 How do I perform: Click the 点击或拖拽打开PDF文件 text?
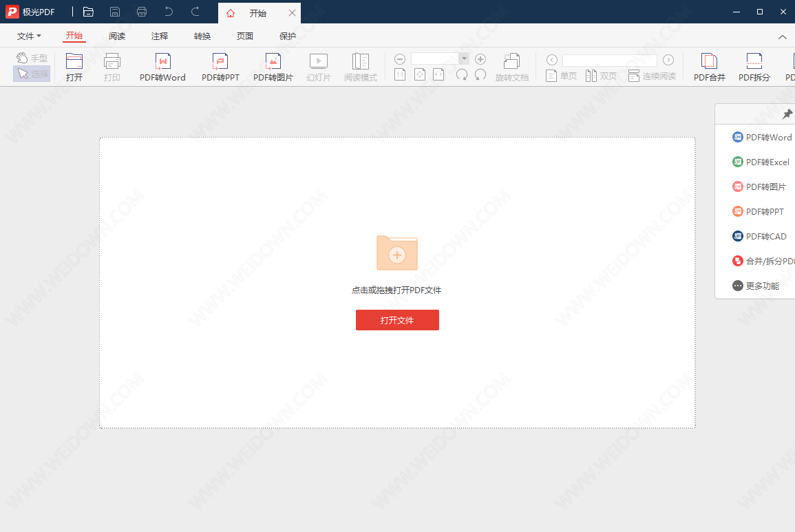coord(396,290)
